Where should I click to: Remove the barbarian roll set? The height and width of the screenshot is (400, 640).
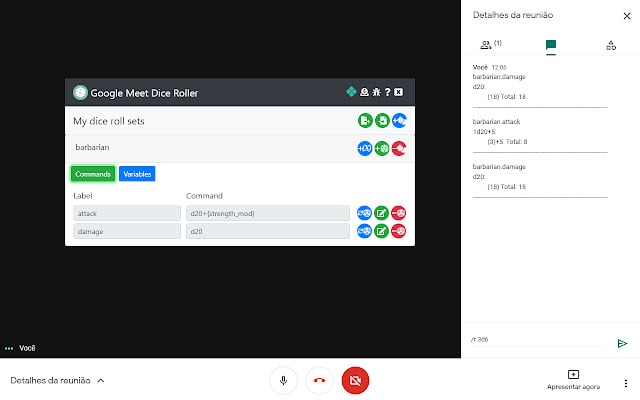(x=399, y=149)
